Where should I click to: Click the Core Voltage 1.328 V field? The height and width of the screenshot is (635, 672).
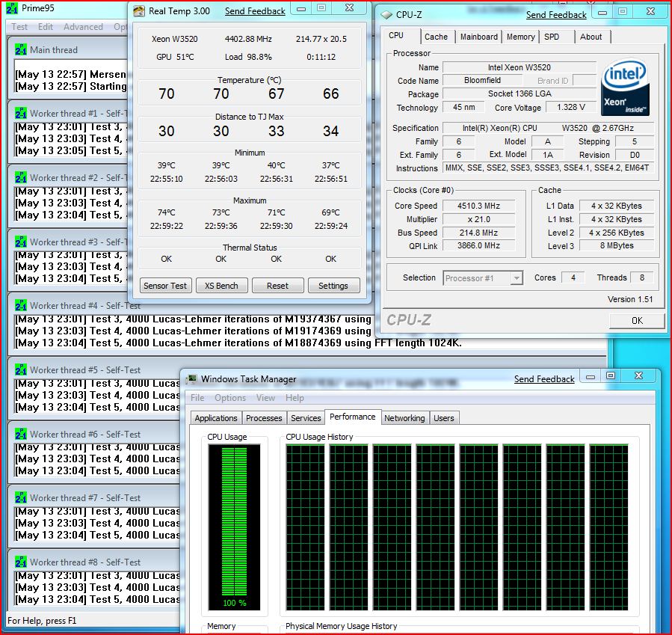click(571, 107)
